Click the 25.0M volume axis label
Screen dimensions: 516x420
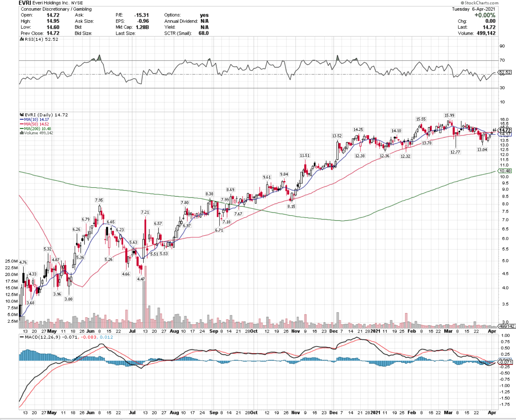[11, 261]
